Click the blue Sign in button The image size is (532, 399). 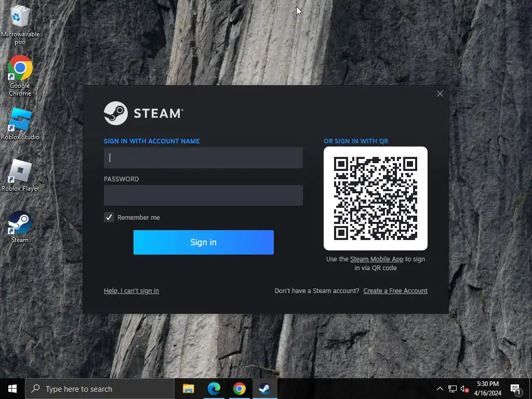pyautogui.click(x=204, y=242)
